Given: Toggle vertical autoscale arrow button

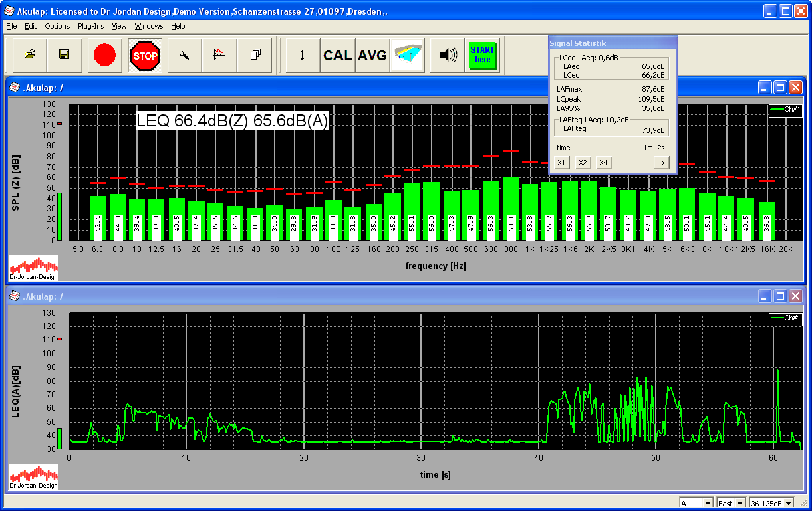Looking at the screenshot, I should tap(302, 55).
